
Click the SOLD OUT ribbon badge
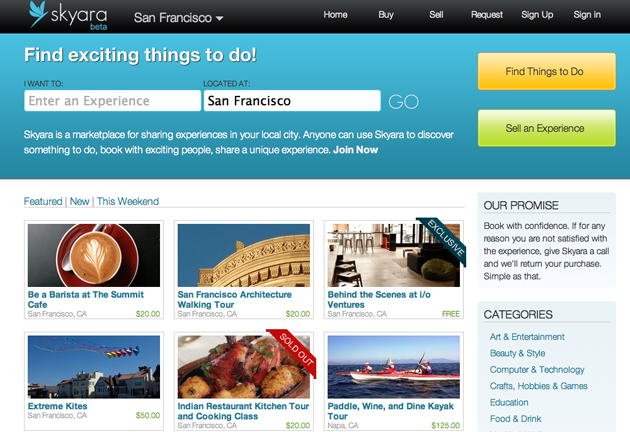tap(296, 350)
